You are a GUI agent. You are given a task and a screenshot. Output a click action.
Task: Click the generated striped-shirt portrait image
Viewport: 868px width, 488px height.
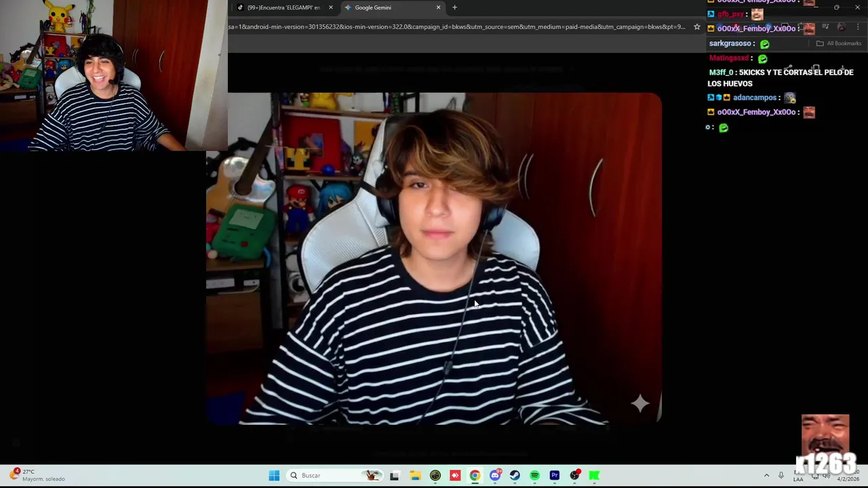point(434,258)
